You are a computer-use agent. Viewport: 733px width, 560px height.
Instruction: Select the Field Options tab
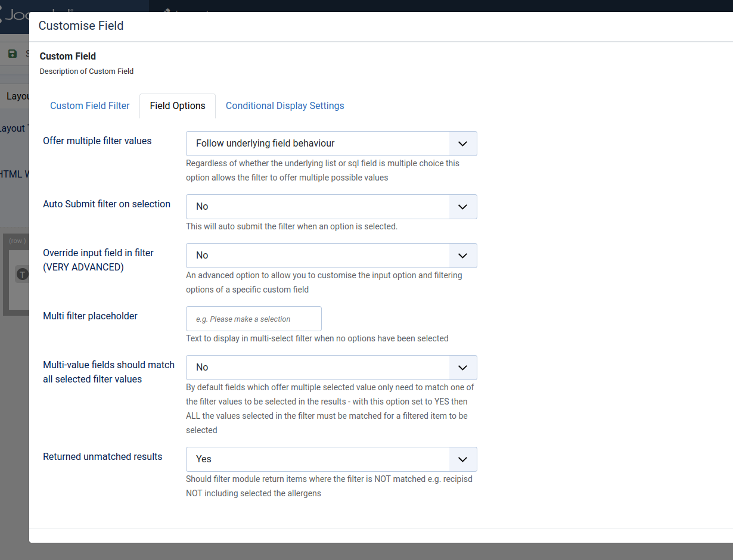pyautogui.click(x=178, y=105)
